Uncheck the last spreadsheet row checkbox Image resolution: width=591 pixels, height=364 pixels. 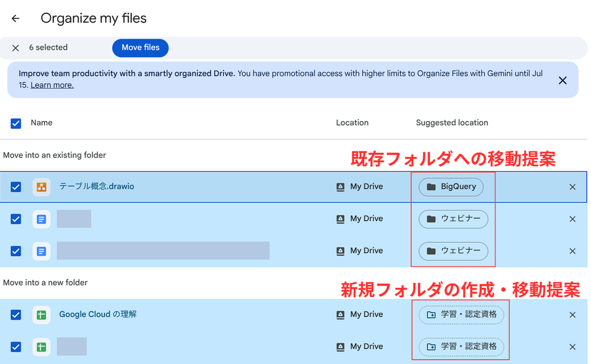pos(16,347)
